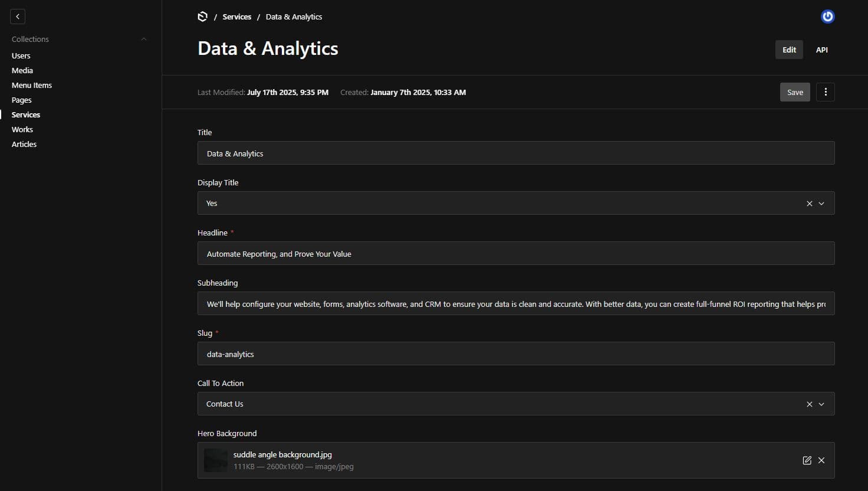Switch to the API tab
Viewport: 868px width, 491px height.
point(821,50)
